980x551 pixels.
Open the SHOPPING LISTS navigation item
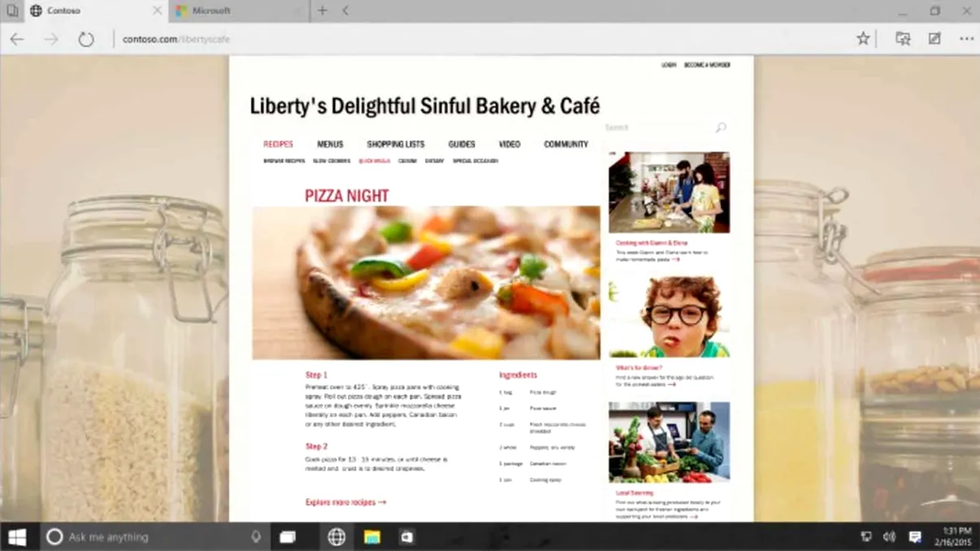click(396, 144)
